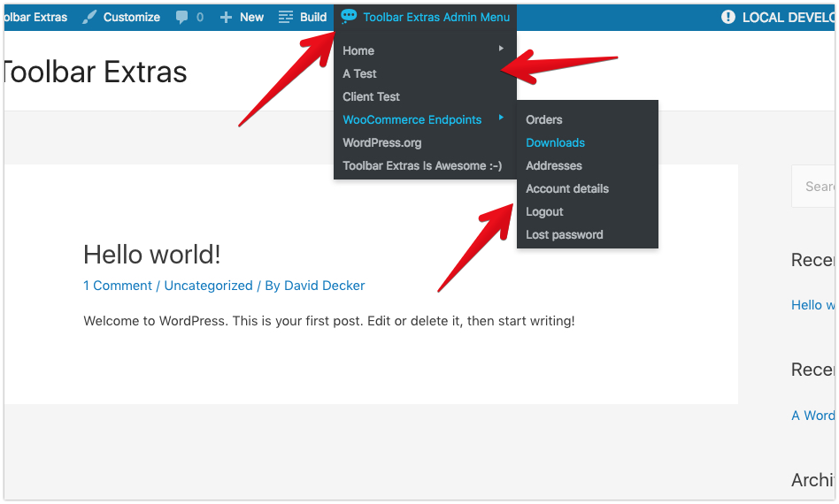The width and height of the screenshot is (839, 504).
Task: Expand WooCommerce Endpoints submenu arrow
Action: click(502, 118)
